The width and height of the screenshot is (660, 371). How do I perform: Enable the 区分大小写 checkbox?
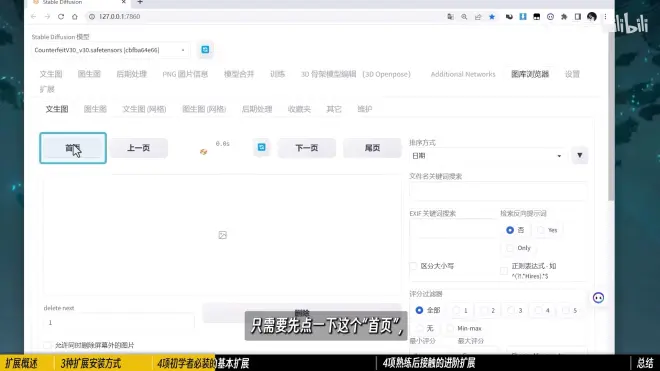pyautogui.click(x=413, y=266)
